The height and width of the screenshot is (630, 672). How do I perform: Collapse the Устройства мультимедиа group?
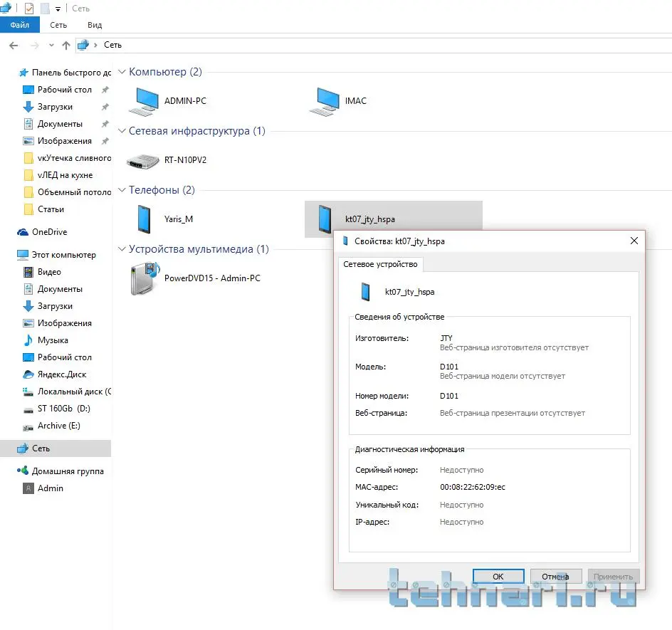[122, 249]
